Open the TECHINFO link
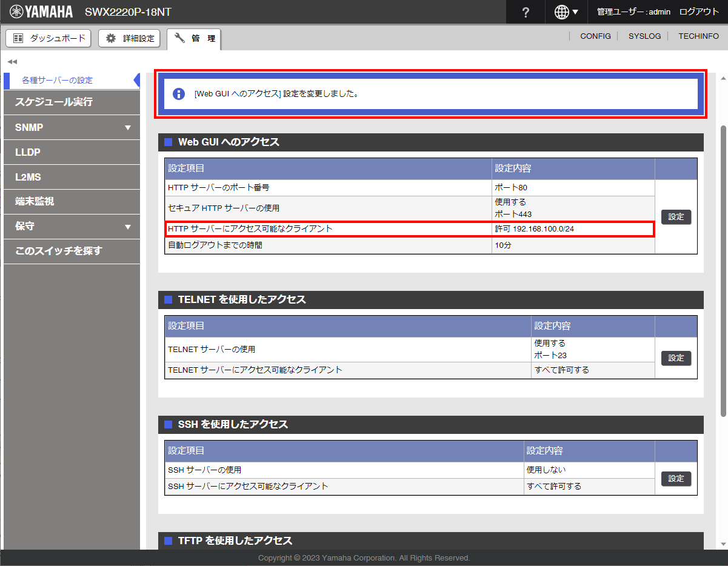 698,36
